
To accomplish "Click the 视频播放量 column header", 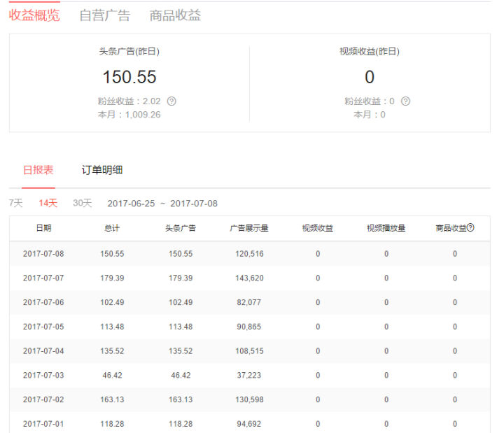I will [386, 228].
